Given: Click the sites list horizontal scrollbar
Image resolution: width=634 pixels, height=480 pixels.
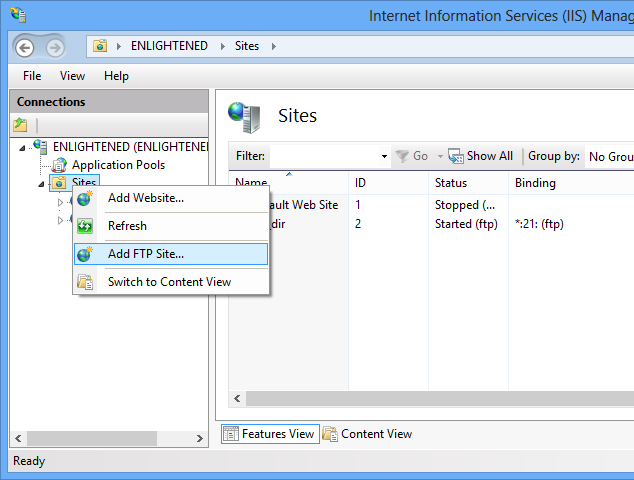Looking at the screenshot, I should [x=430, y=398].
